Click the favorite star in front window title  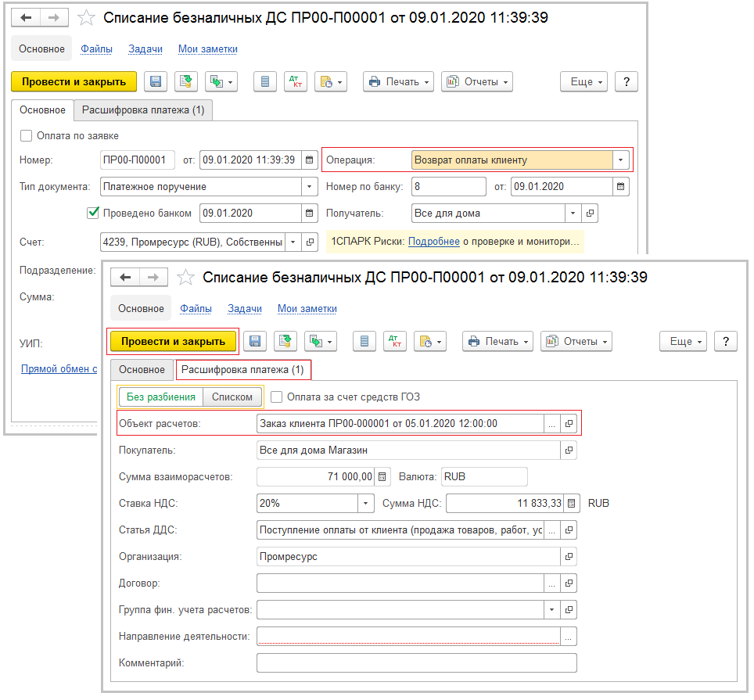185,278
